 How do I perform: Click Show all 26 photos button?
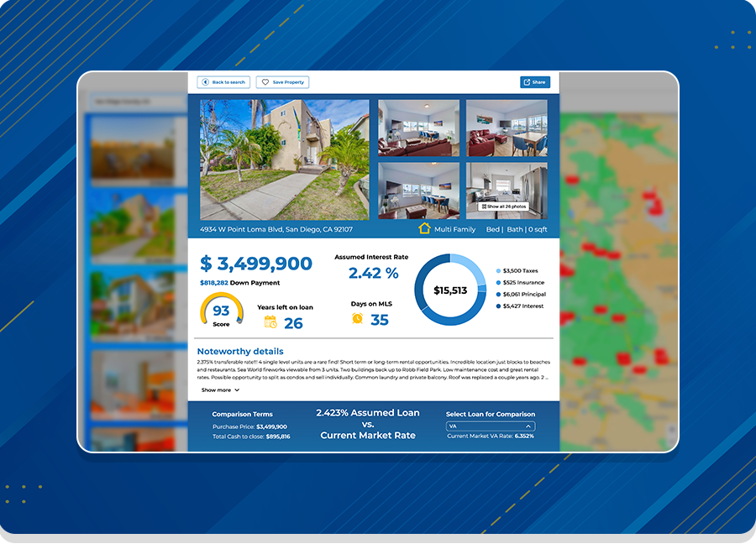504,207
